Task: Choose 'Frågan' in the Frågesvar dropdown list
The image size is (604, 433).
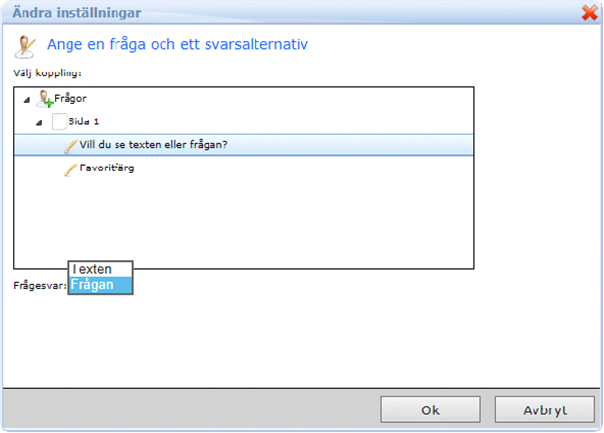Action: click(100, 284)
